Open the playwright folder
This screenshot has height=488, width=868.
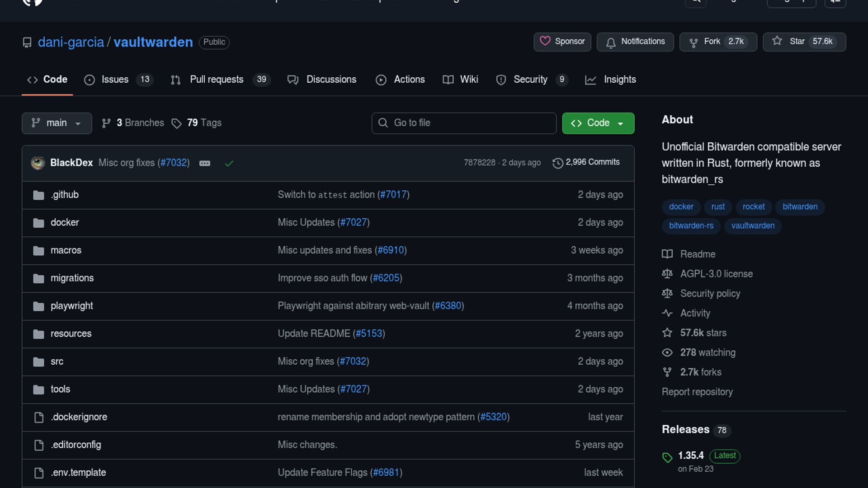pyautogui.click(x=71, y=306)
